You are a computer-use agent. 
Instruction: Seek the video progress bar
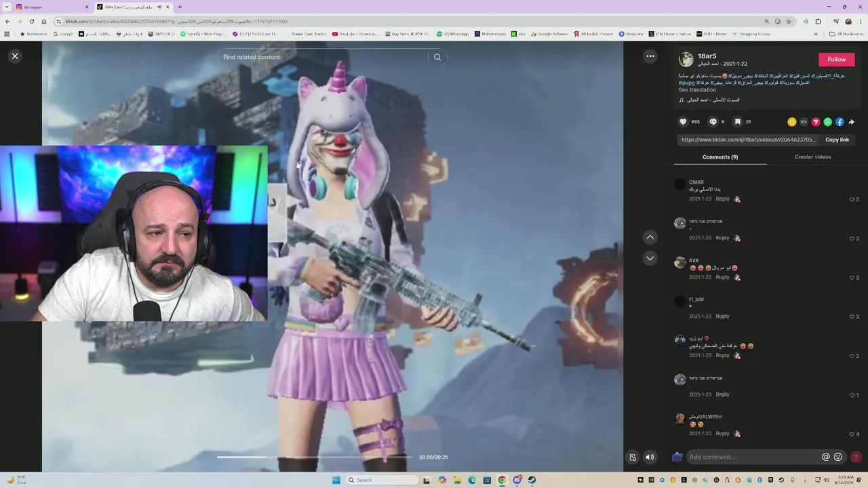coord(315,457)
